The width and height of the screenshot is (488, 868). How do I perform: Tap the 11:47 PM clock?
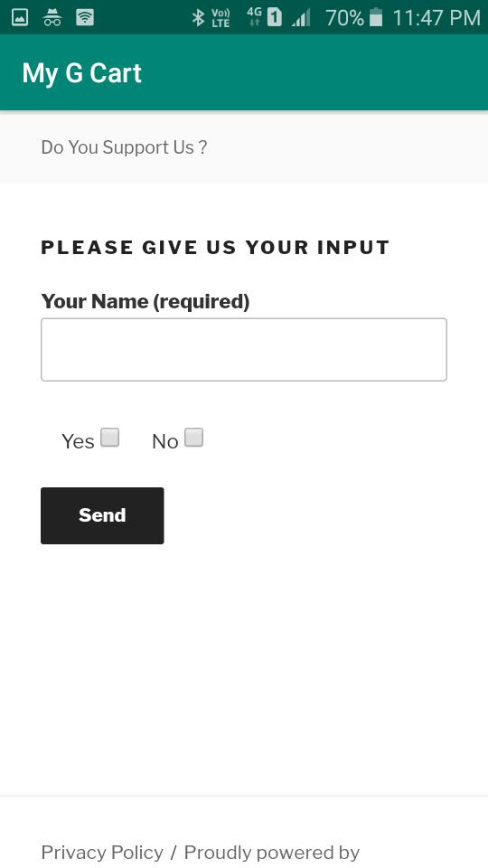pyautogui.click(x=436, y=18)
